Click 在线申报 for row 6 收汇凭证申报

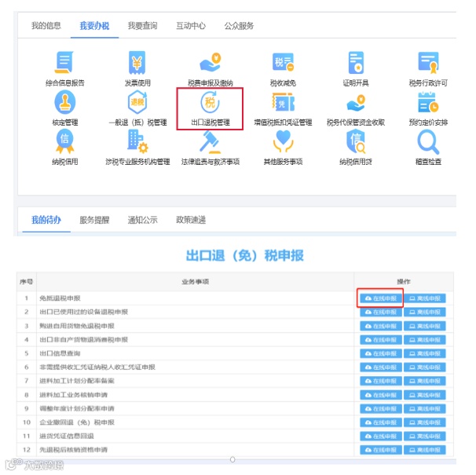click(381, 367)
